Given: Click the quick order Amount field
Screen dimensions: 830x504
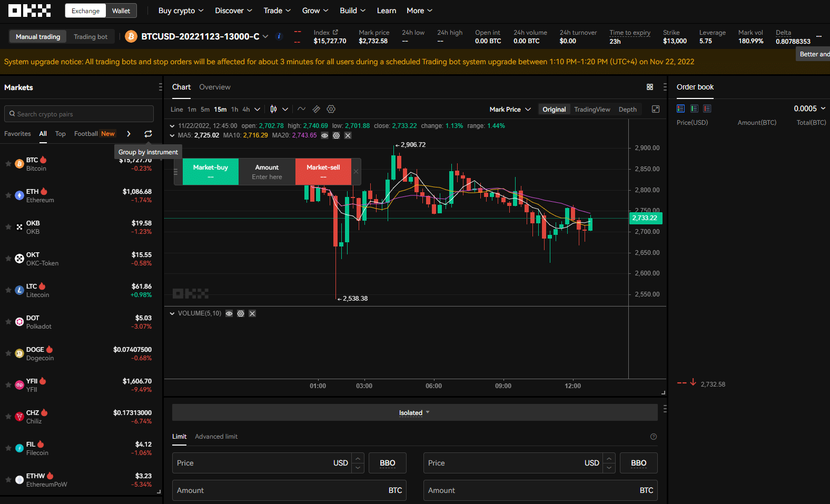Looking at the screenshot, I should point(267,172).
